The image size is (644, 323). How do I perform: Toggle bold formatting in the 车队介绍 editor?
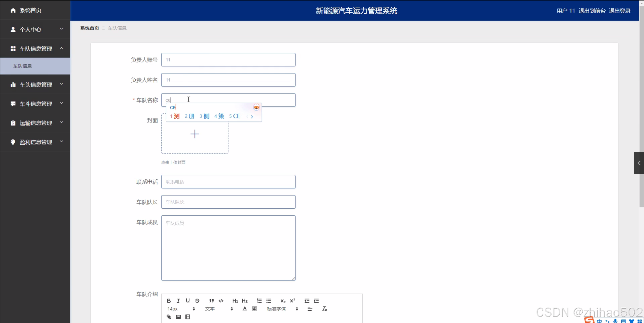(x=169, y=301)
